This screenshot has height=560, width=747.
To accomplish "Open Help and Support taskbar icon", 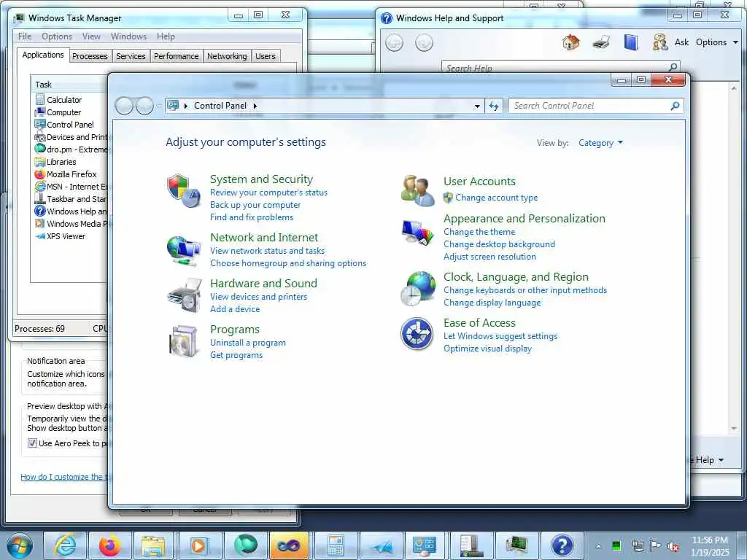I will pos(562,545).
